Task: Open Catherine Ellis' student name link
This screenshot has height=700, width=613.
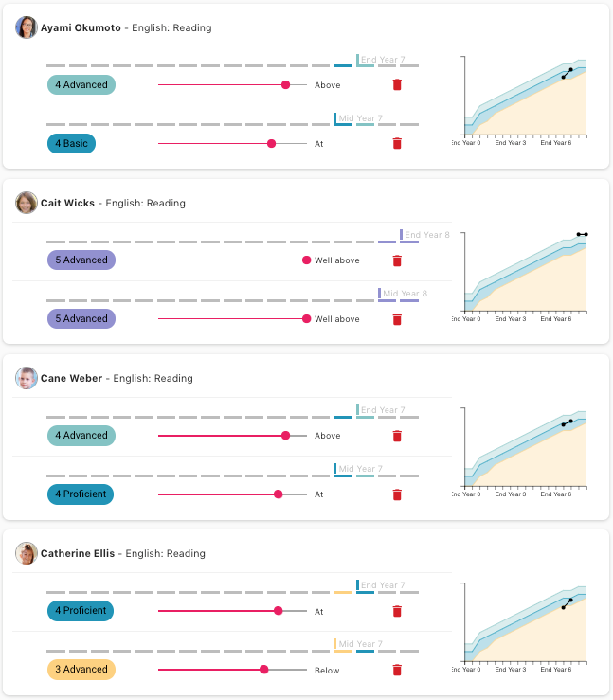Action: coord(79,553)
